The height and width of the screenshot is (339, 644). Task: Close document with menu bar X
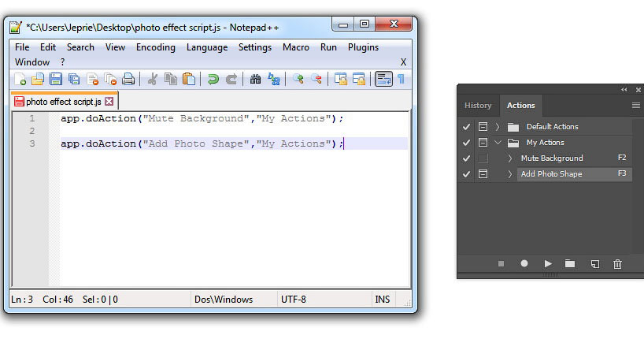point(403,62)
